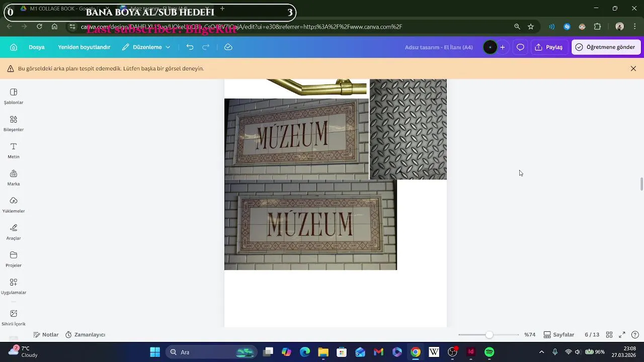
Task: Open the Sihirli İçerik panel
Action: point(14,318)
